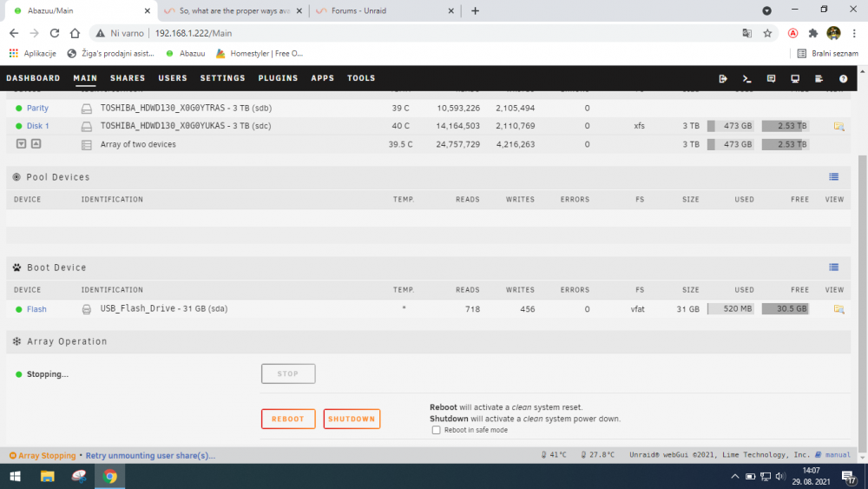The image size is (868, 489).
Task: Open the APPS menu
Action: pyautogui.click(x=323, y=78)
